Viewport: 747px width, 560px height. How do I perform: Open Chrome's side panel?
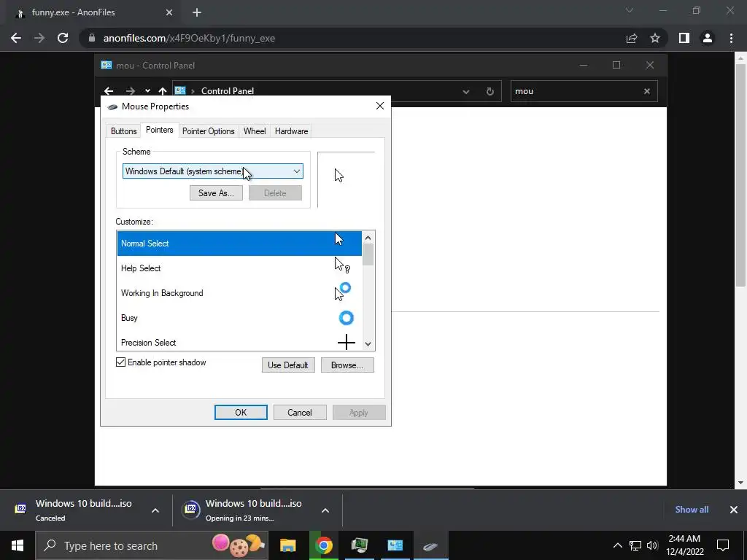(x=684, y=38)
